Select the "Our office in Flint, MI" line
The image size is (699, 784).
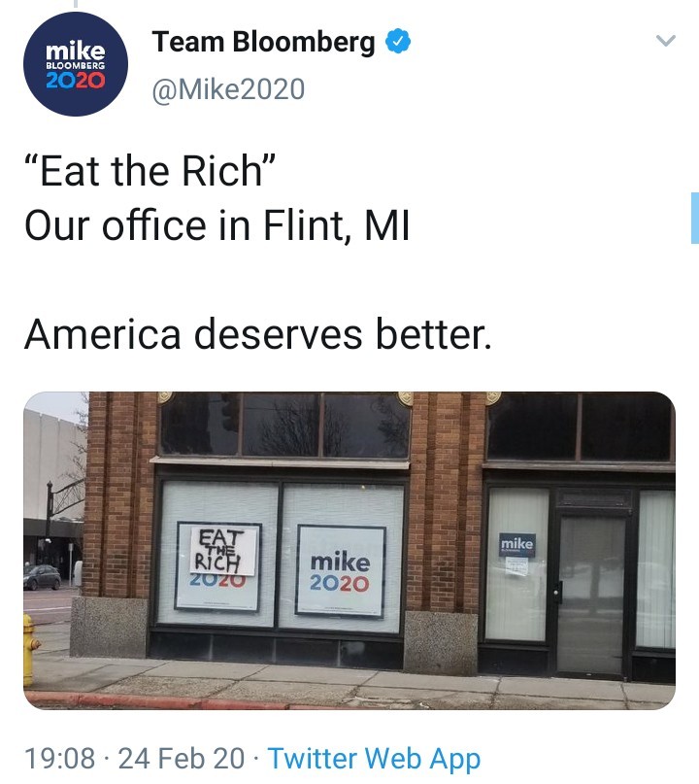[216, 225]
